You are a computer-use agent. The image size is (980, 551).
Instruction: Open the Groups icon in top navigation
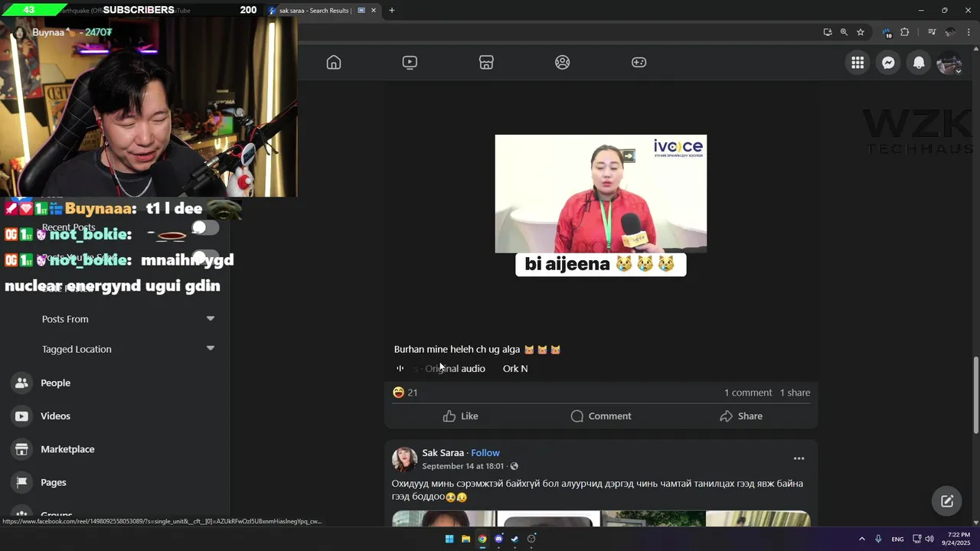point(563,63)
